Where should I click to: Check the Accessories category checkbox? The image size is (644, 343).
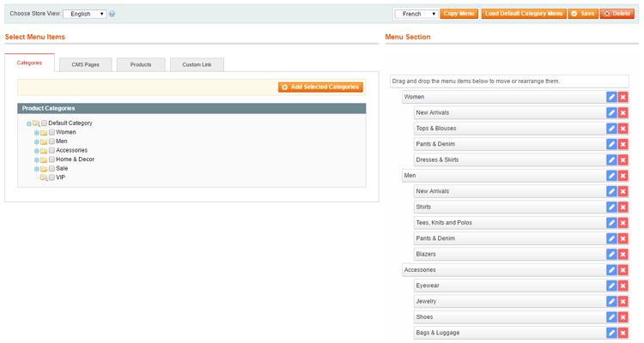tap(52, 150)
